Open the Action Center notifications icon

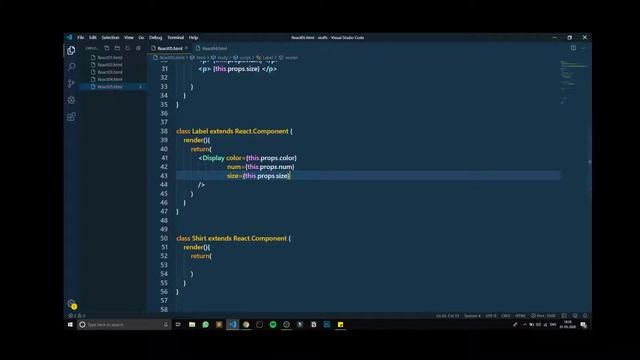pos(584,325)
